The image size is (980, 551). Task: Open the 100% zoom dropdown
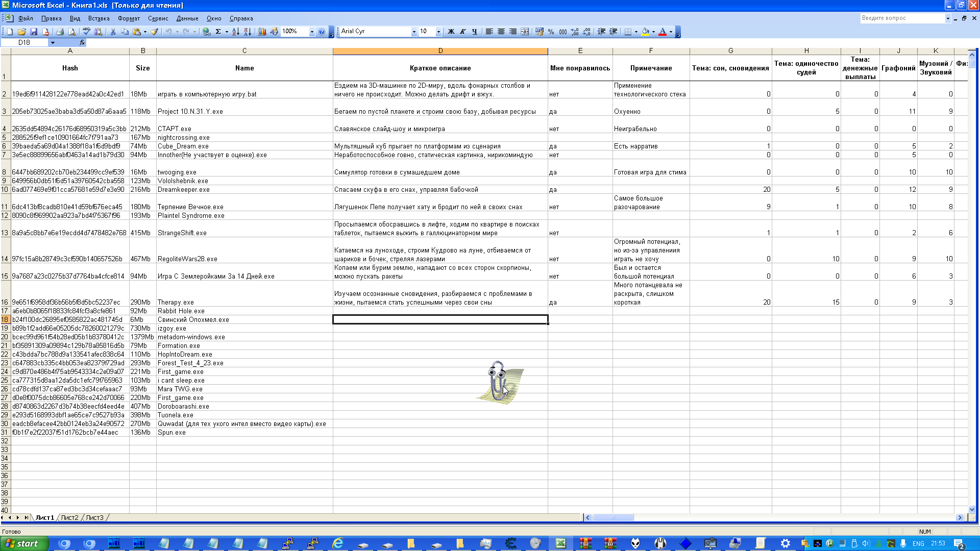pos(312,32)
